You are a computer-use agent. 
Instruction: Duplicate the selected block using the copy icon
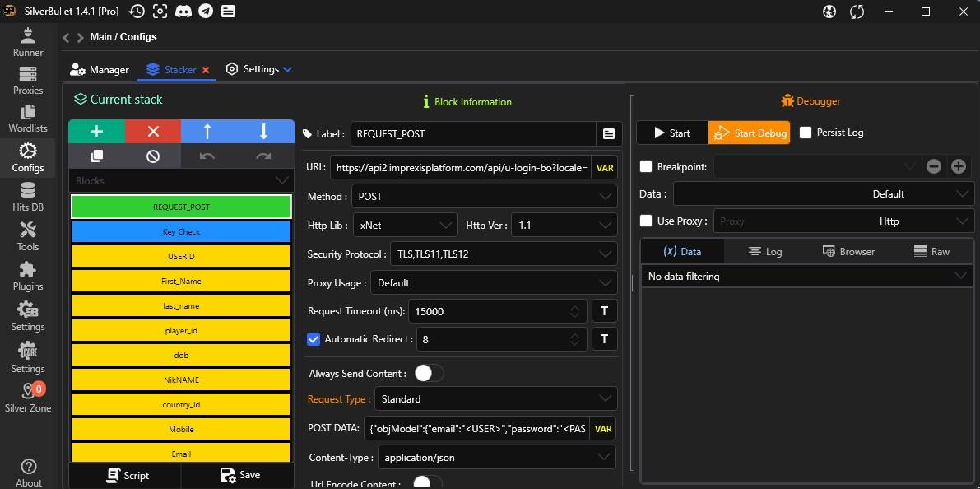pyautogui.click(x=96, y=156)
